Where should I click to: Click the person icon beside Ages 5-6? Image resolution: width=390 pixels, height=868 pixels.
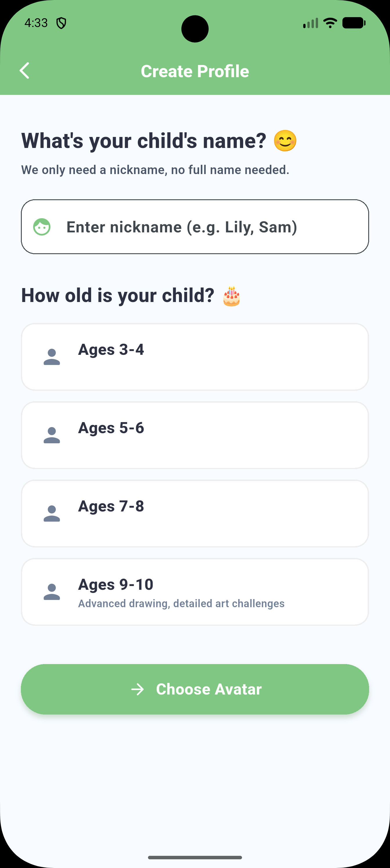52,435
